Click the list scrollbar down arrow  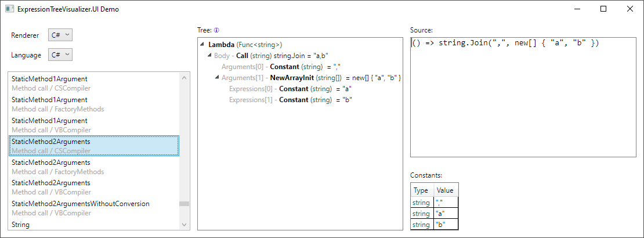tap(184, 225)
